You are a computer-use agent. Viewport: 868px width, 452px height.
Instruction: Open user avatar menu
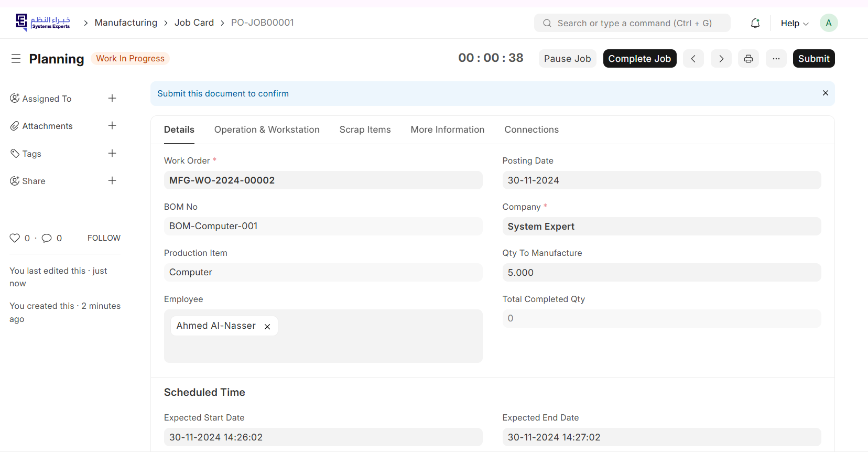pos(828,23)
